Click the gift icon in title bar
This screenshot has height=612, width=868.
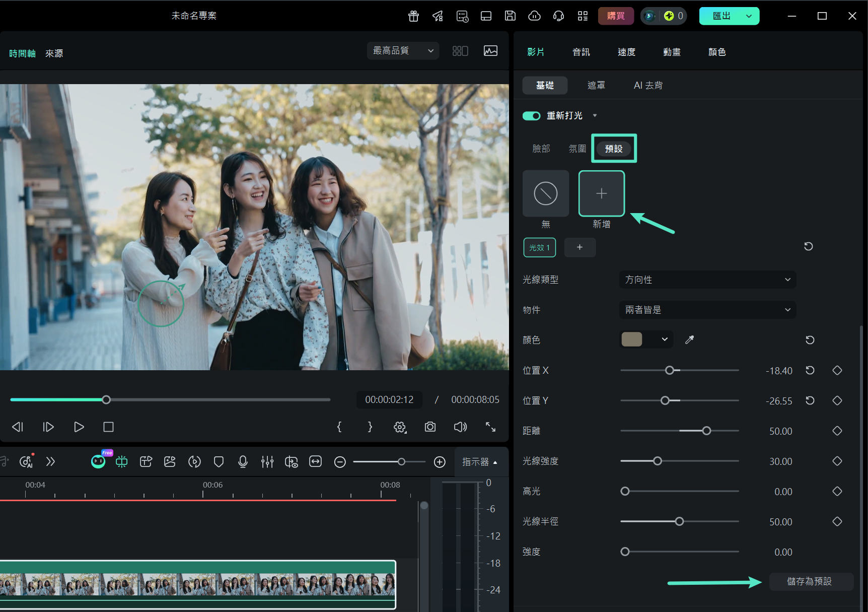413,16
